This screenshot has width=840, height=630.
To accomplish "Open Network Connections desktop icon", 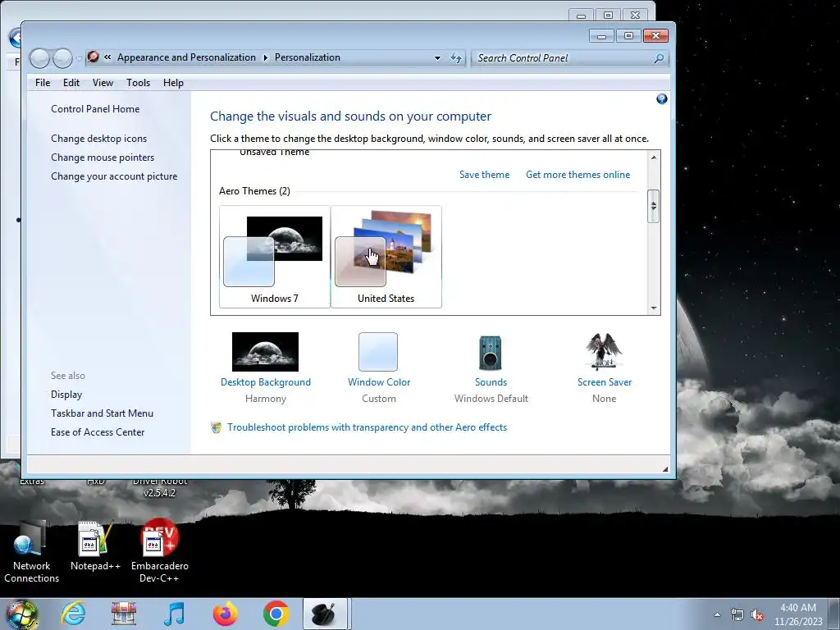I will pyautogui.click(x=32, y=552).
